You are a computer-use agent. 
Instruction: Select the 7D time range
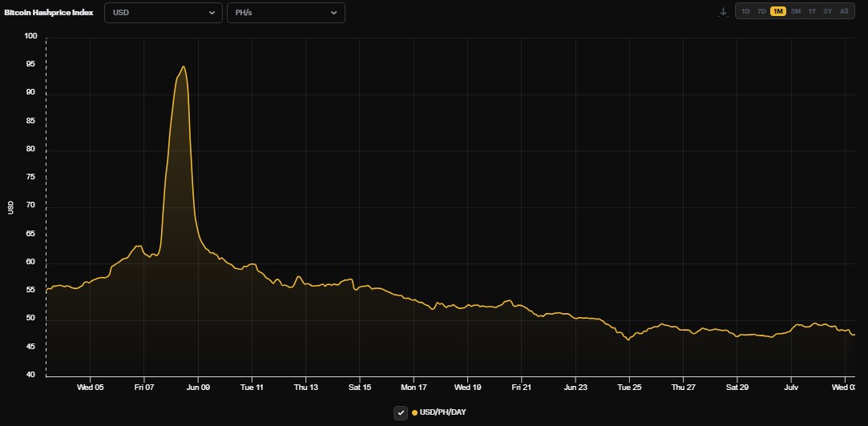pos(761,11)
